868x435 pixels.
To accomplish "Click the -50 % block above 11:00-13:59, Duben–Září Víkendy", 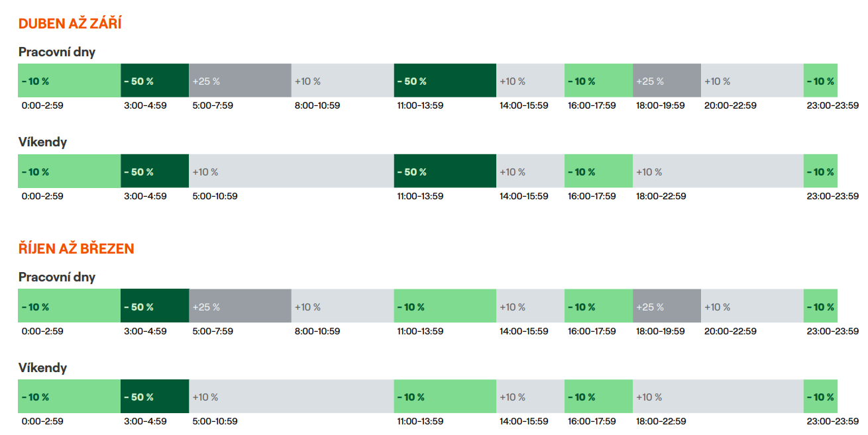I will point(445,171).
